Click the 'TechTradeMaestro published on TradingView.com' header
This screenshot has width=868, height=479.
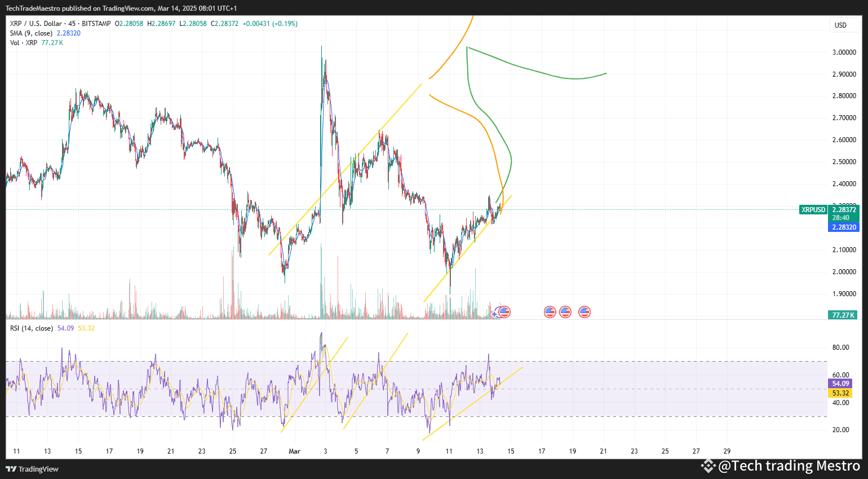(79, 8)
